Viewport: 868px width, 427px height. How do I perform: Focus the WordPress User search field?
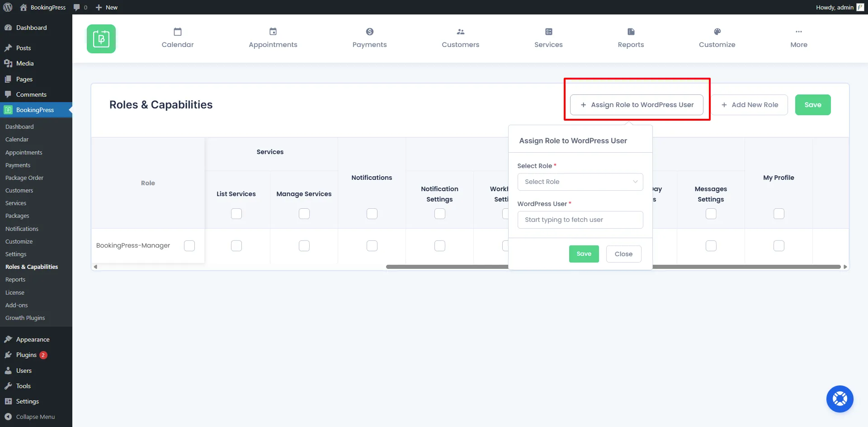pos(580,220)
